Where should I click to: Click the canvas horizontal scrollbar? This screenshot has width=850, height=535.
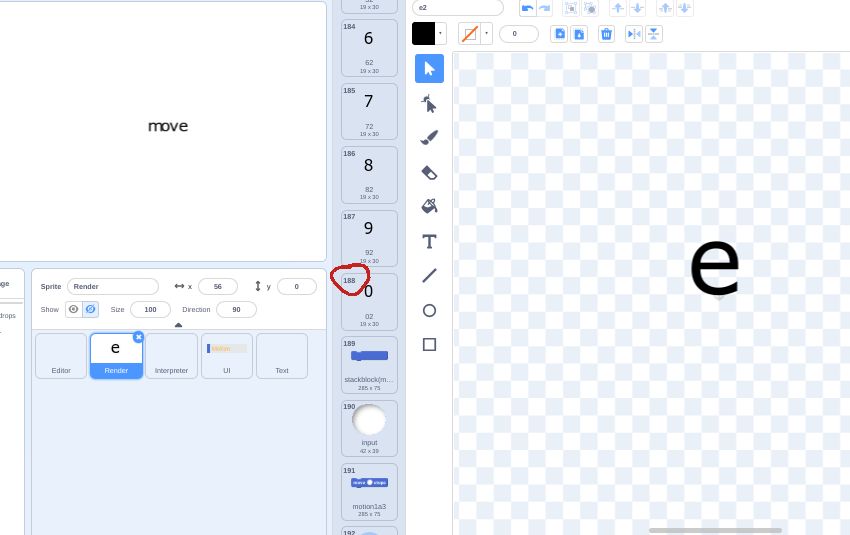[x=715, y=530]
